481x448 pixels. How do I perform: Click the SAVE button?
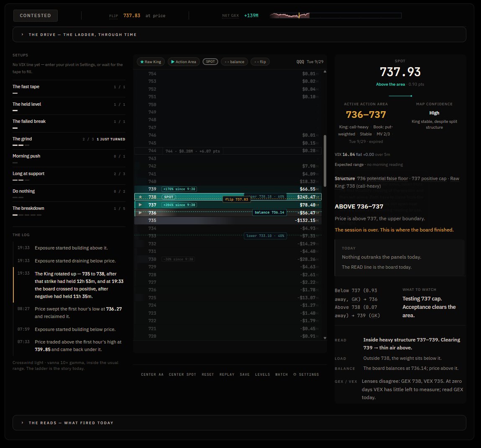[245, 374]
